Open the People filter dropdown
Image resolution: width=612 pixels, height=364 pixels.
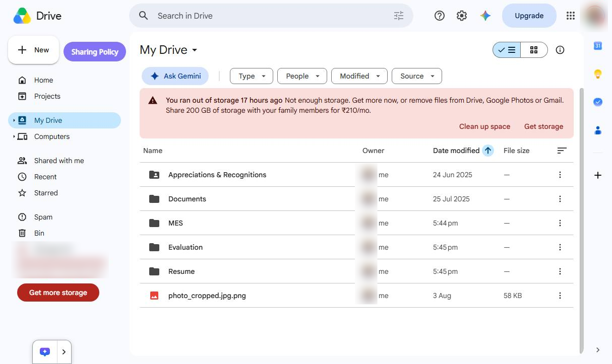302,76
